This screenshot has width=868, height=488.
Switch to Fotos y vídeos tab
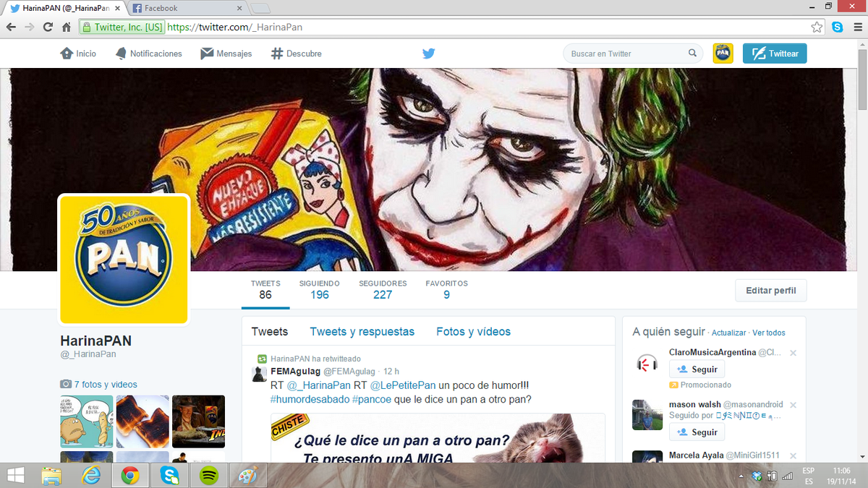coord(474,332)
